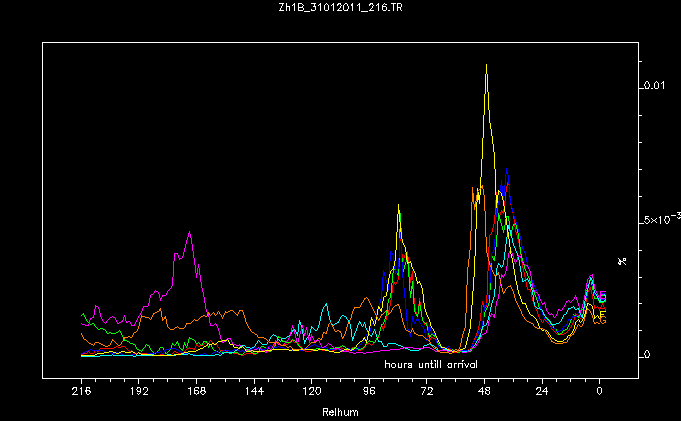Click the 120 x-axis tick label
The image size is (681, 421).
tap(311, 395)
